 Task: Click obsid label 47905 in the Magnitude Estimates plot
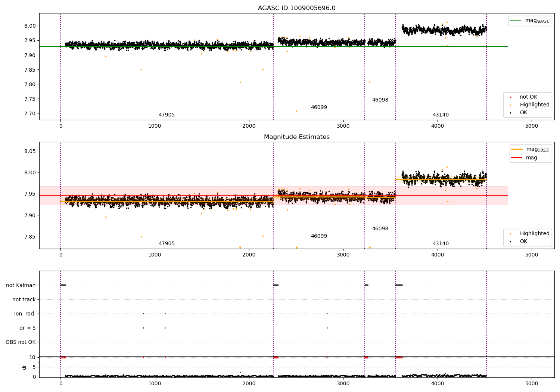[167, 244]
